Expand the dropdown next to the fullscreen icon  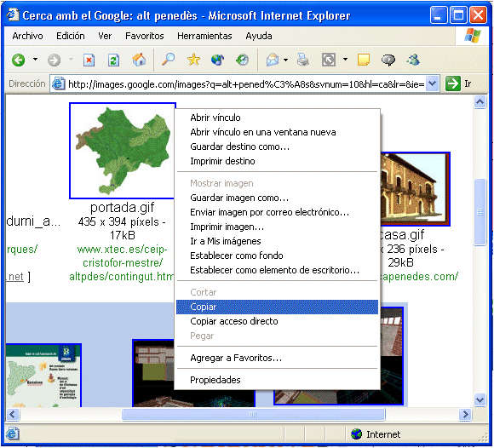(345, 60)
